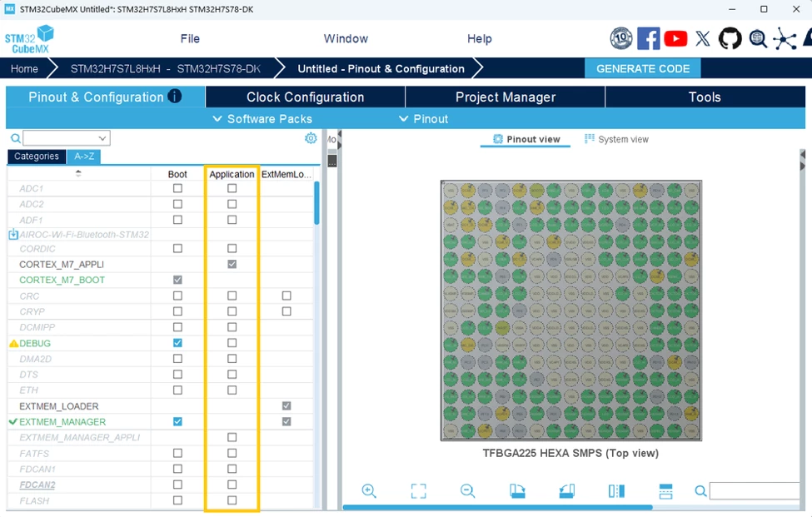812x517 pixels.
Task: Uncheck DEBUG in the Boot column
Action: click(x=177, y=343)
